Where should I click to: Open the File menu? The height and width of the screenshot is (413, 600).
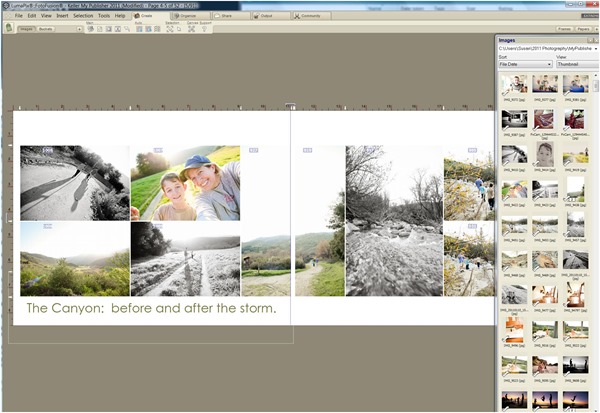[x=18, y=16]
